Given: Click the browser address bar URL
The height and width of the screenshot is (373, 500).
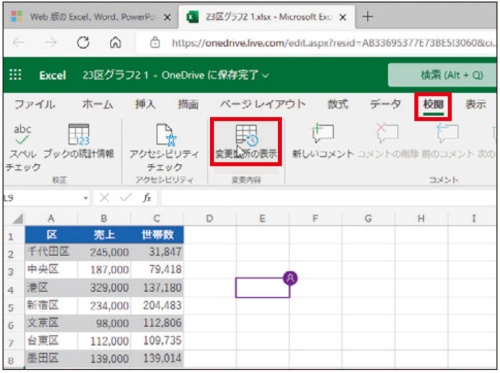Looking at the screenshot, I should pyautogui.click(x=333, y=43).
